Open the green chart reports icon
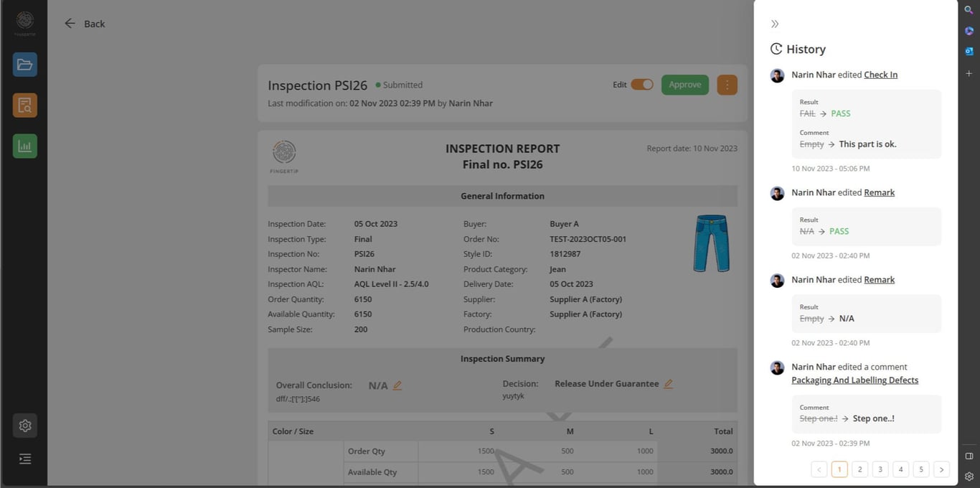 point(25,146)
